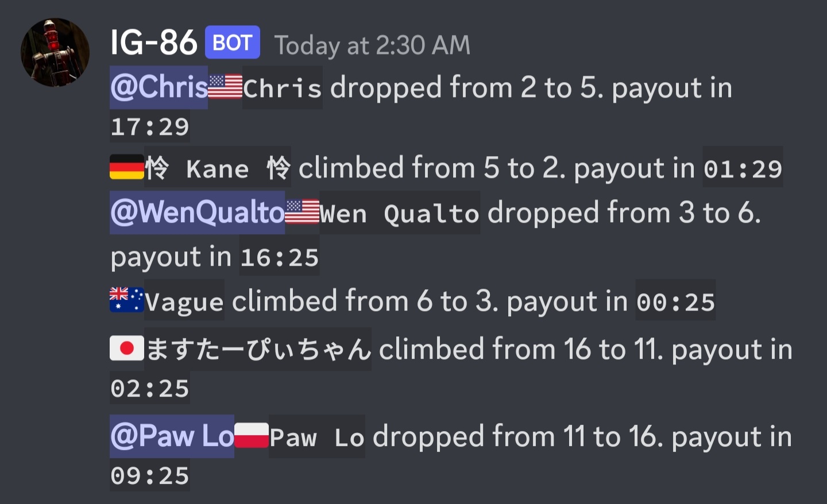Click the Japanese username code text
The width and height of the screenshot is (827, 504).
[258, 349]
